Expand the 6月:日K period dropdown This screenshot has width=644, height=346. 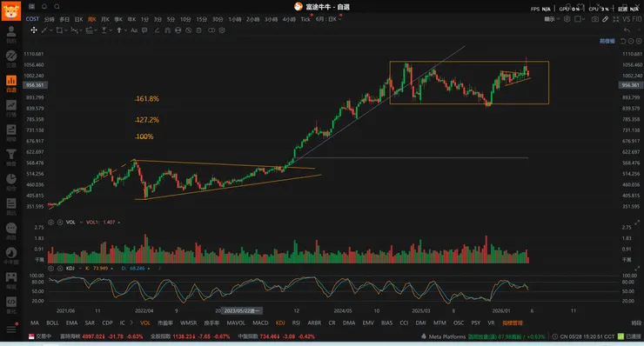tap(328, 19)
